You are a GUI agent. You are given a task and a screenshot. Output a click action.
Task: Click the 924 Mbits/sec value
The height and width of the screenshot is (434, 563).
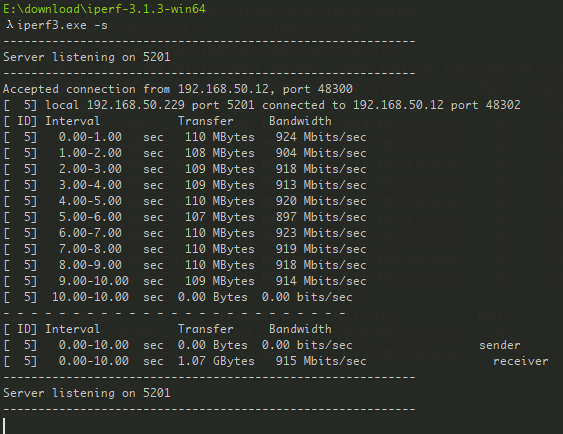321,137
